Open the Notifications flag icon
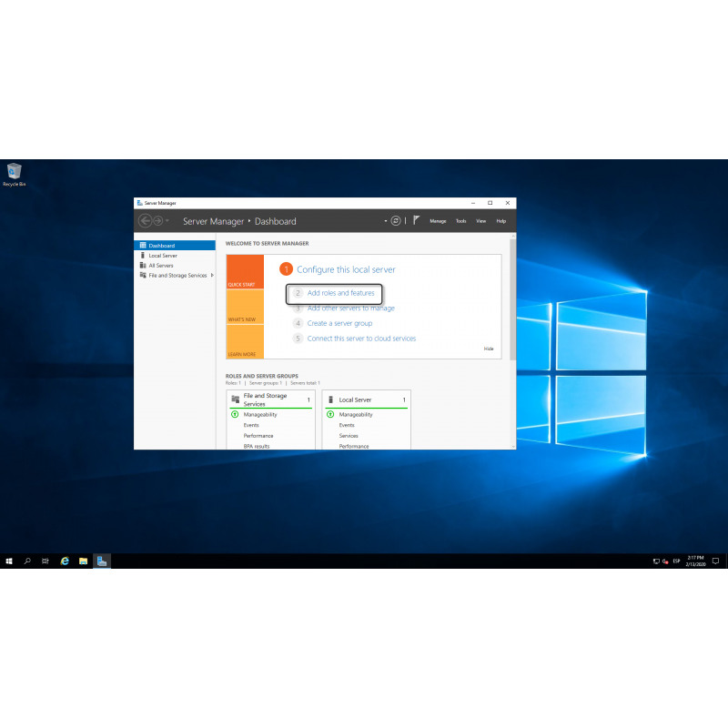The width and height of the screenshot is (728, 728). point(416,220)
